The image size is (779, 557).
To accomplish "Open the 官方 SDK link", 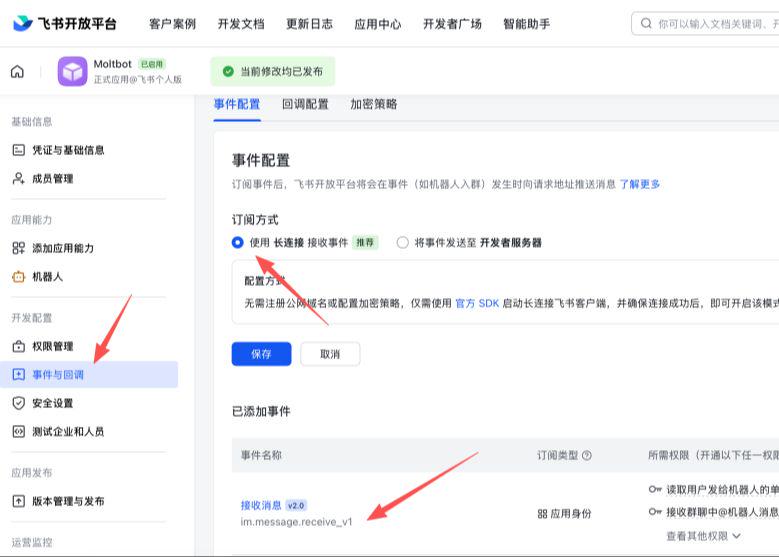I will click(x=477, y=303).
